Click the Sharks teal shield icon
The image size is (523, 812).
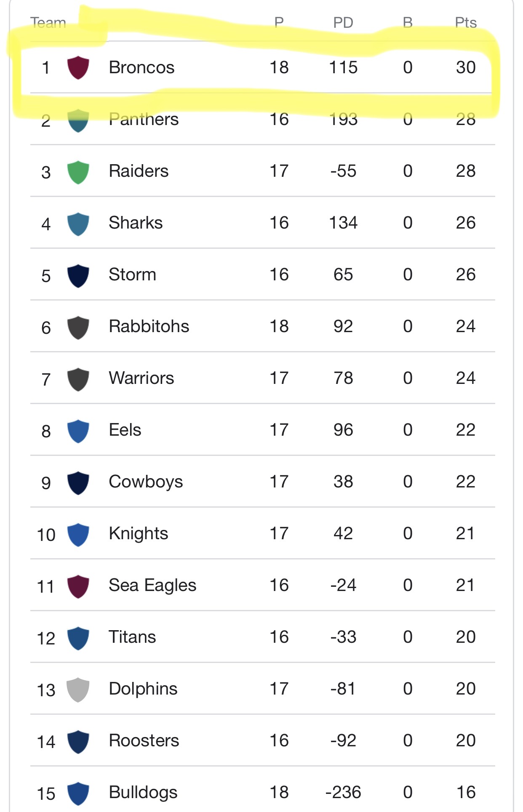[78, 224]
